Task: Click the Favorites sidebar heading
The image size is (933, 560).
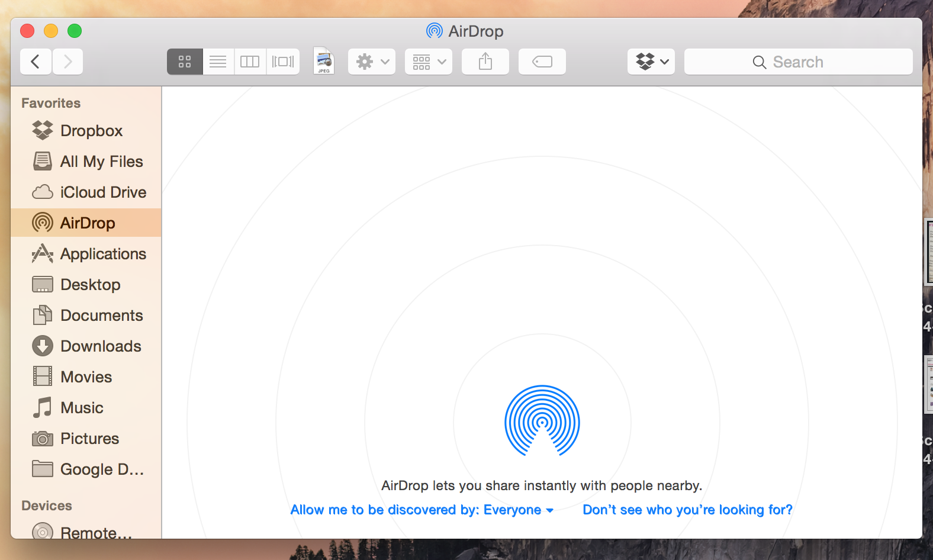Action: click(51, 103)
